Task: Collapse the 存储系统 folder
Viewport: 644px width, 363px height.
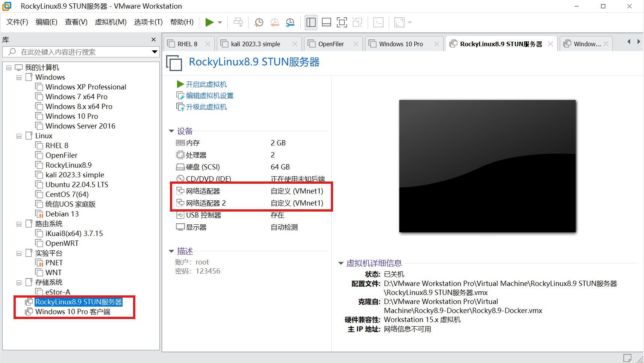Action: coord(19,283)
